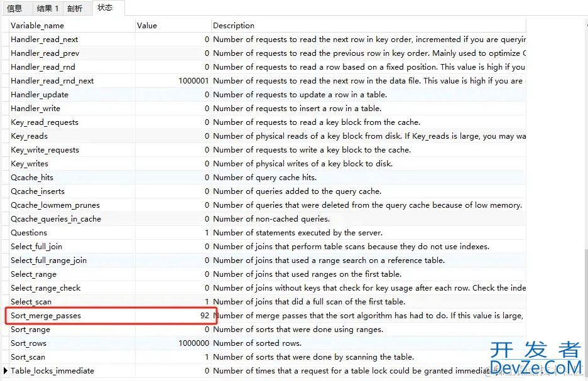
Task: Select 'Number of joins that used ranges on the first table.'
Action: pos(307,274)
